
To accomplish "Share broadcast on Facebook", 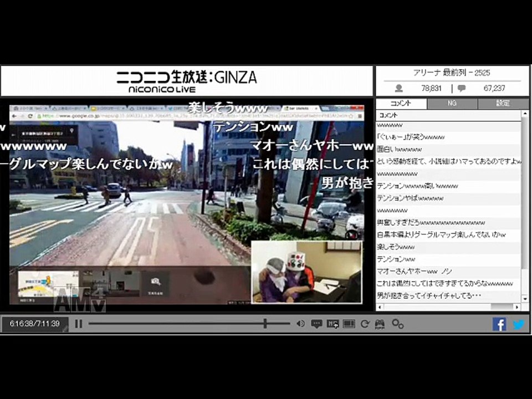I will (x=499, y=324).
